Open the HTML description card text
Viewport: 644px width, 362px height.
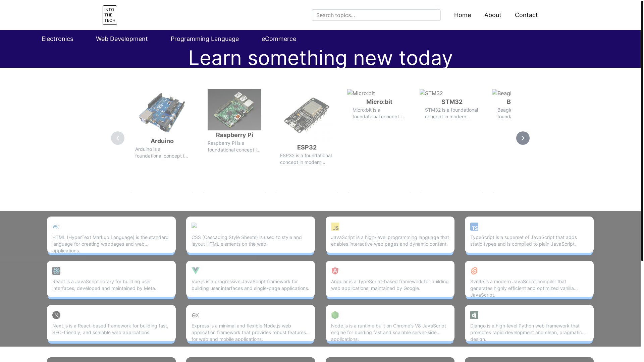point(111,244)
